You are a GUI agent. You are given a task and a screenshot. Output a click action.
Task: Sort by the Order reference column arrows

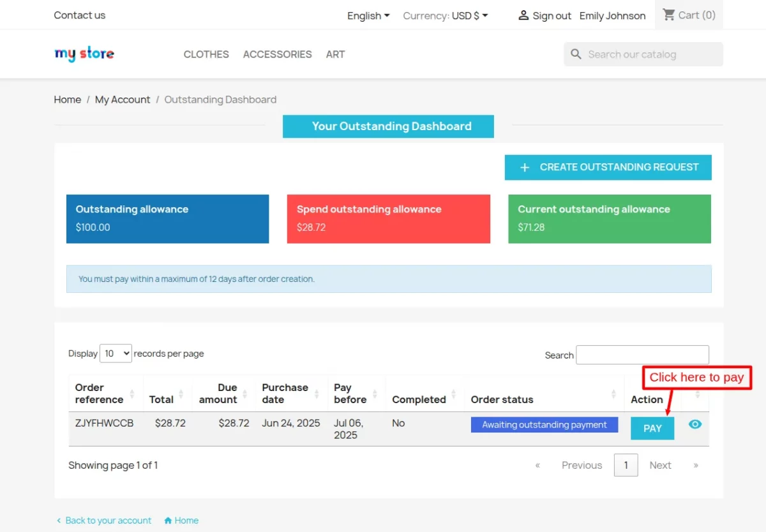(x=132, y=394)
